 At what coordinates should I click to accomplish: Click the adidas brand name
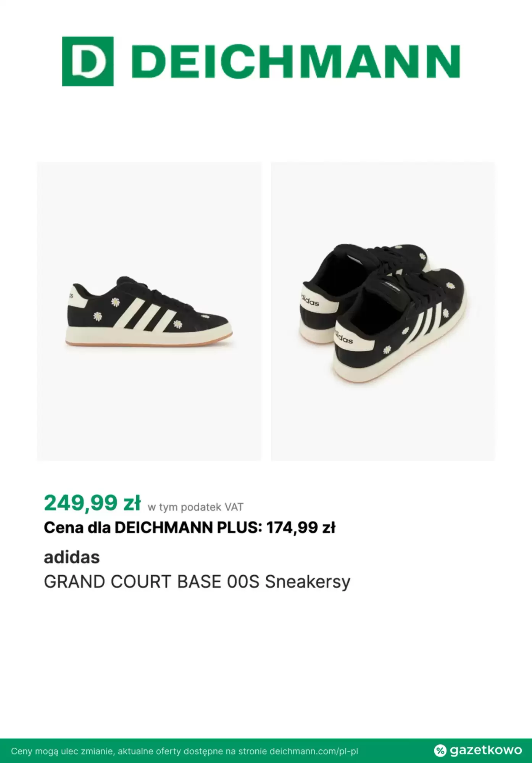point(72,557)
